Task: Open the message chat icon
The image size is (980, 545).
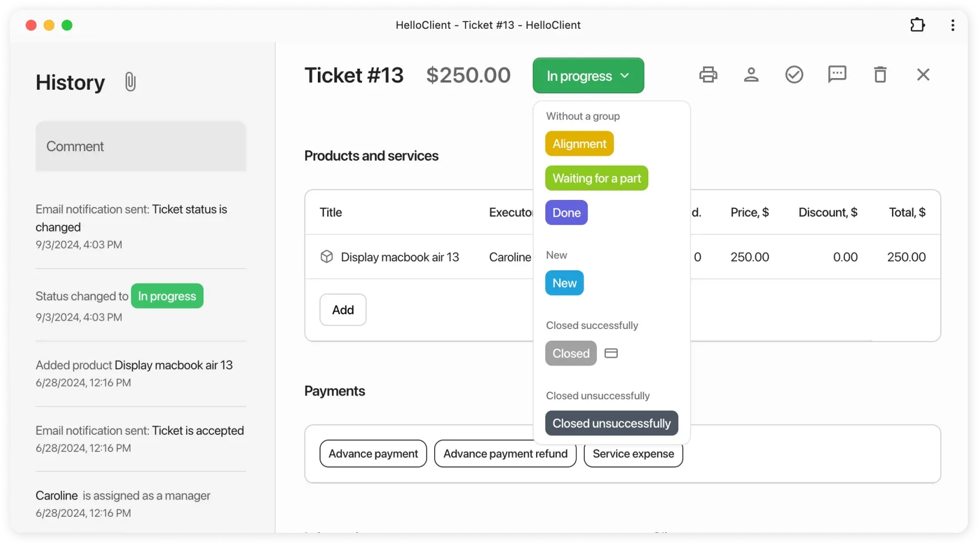Action: (837, 74)
